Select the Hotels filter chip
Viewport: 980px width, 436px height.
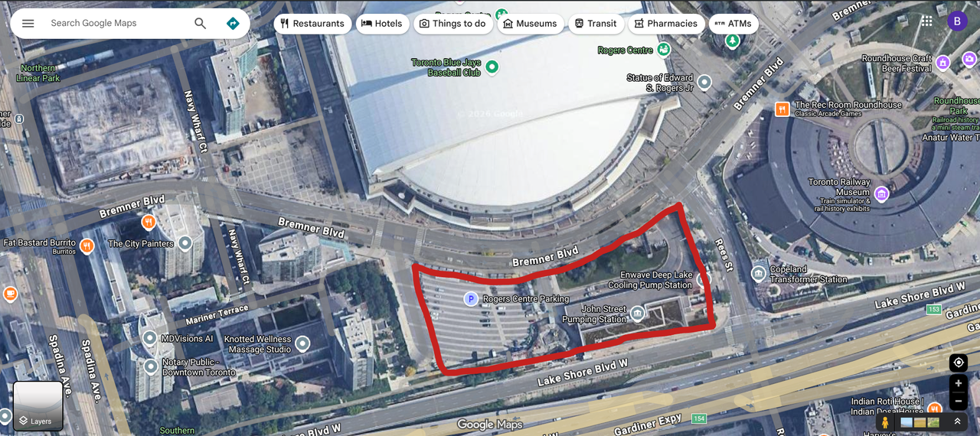382,24
